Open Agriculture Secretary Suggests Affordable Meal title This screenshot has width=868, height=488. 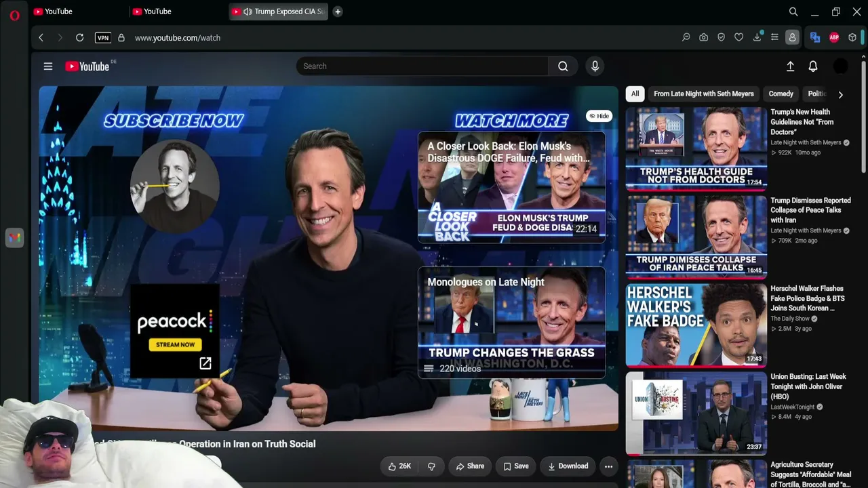pos(810,474)
